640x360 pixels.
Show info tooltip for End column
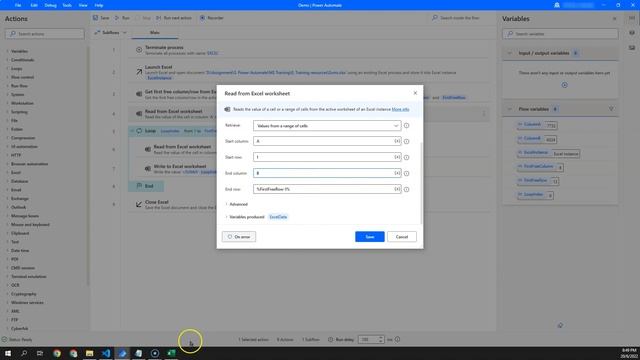[407, 173]
